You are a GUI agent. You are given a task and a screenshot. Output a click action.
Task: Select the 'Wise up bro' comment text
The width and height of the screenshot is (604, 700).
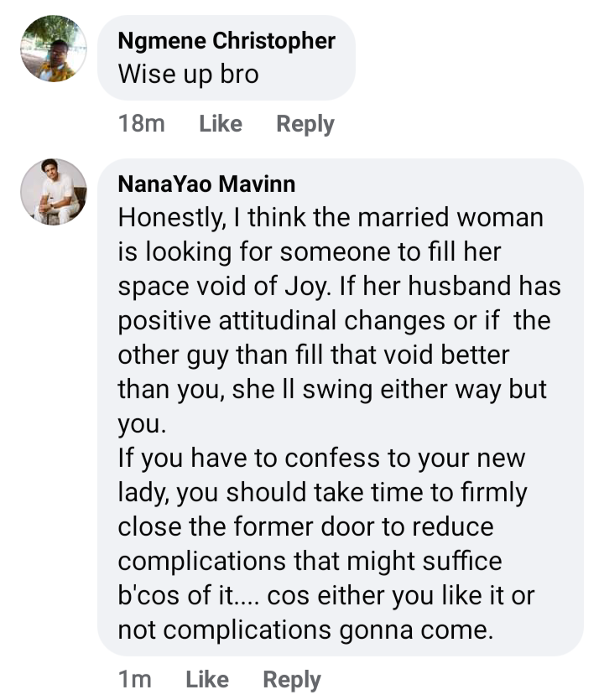pos(189,74)
